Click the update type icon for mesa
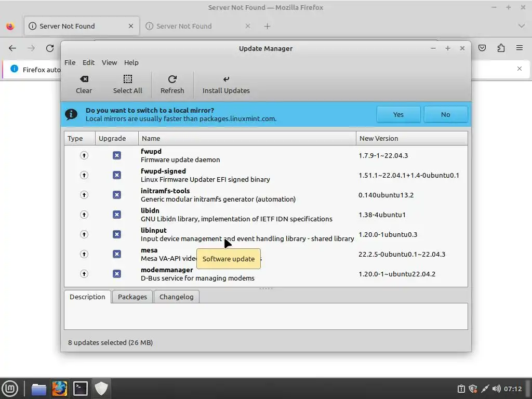The width and height of the screenshot is (532, 399). [x=84, y=254]
